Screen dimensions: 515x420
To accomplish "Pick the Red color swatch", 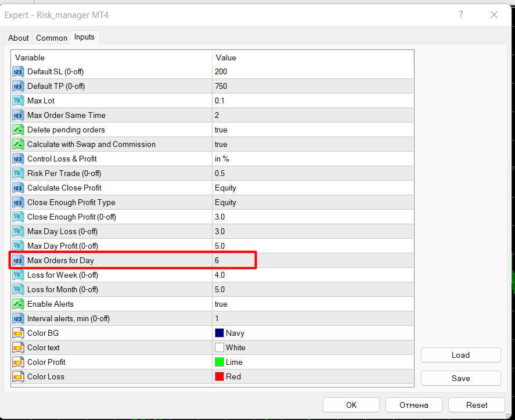I will (x=219, y=376).
